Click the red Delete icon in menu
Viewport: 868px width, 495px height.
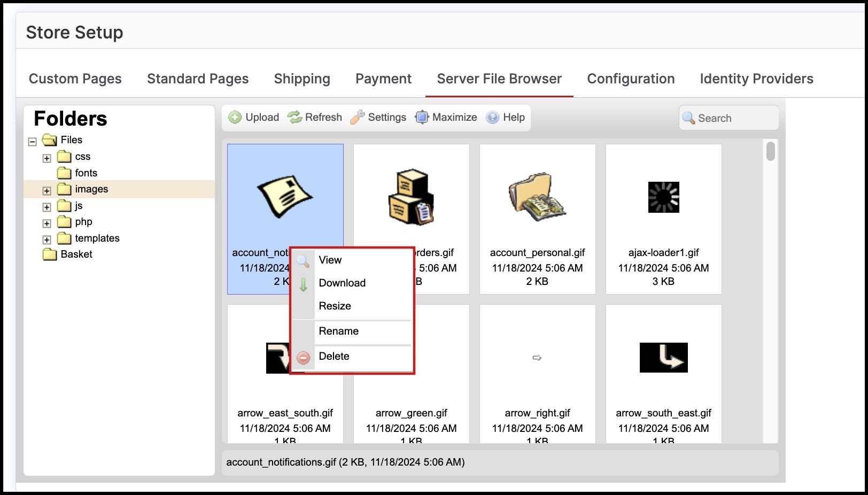[x=303, y=358]
